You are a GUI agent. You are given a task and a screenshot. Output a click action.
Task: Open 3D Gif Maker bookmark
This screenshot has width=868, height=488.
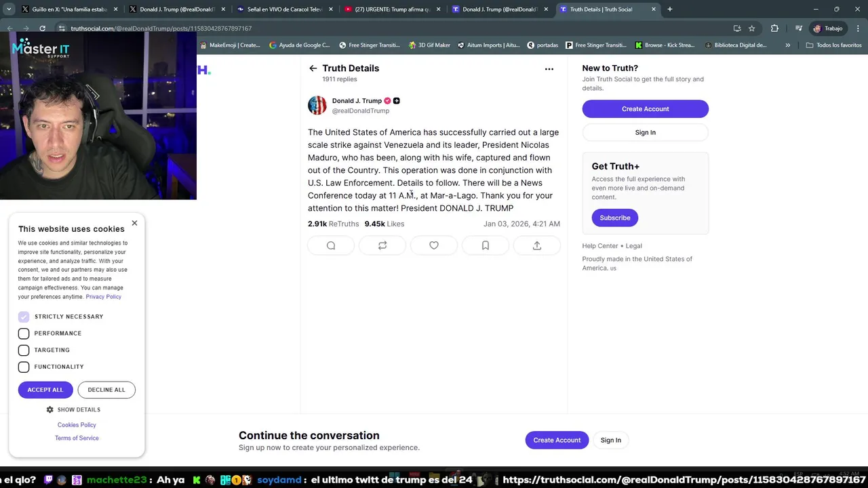pyautogui.click(x=429, y=45)
